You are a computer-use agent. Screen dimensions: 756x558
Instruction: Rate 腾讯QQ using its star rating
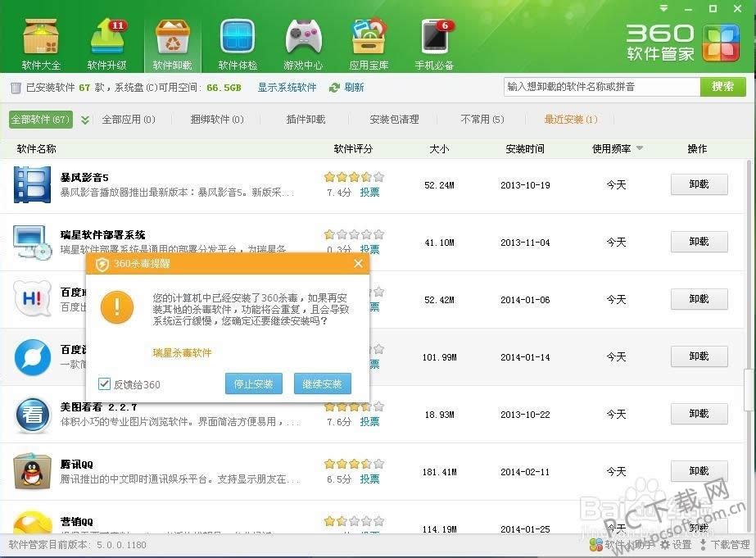[x=354, y=464]
